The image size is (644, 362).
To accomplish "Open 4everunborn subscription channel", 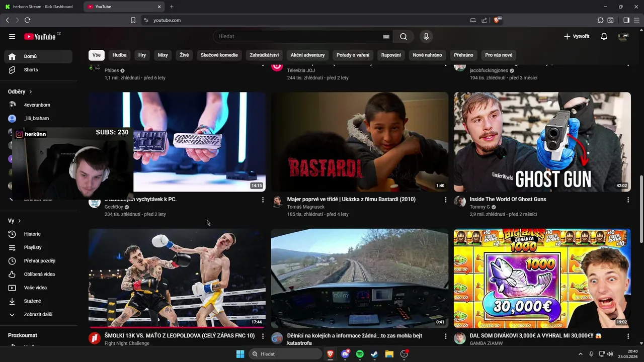I will [38, 105].
